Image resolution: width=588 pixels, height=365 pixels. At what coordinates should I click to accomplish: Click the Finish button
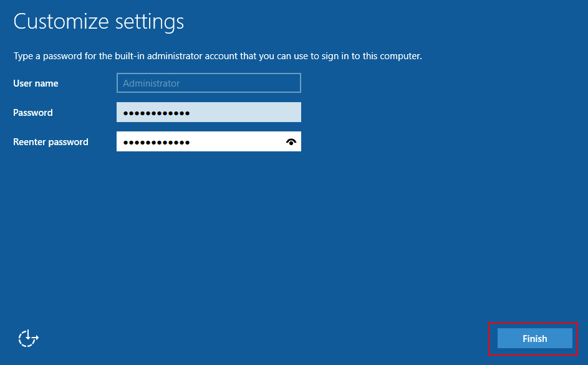pyautogui.click(x=534, y=339)
